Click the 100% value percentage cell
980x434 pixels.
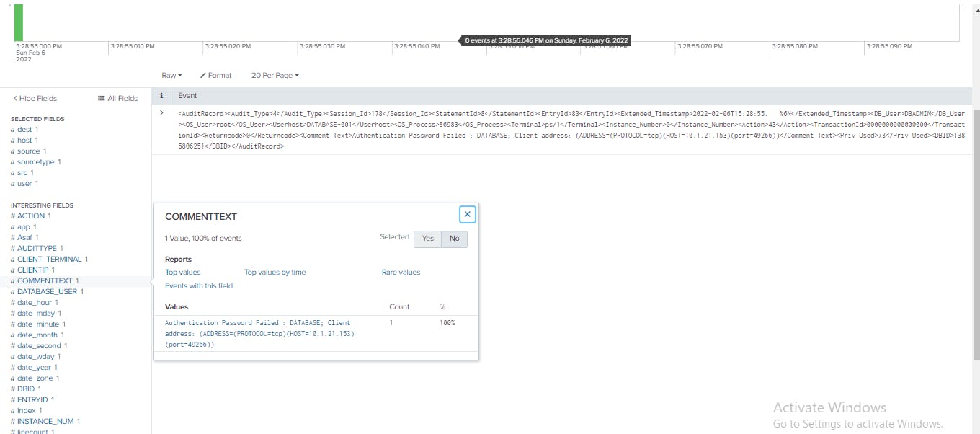(447, 323)
